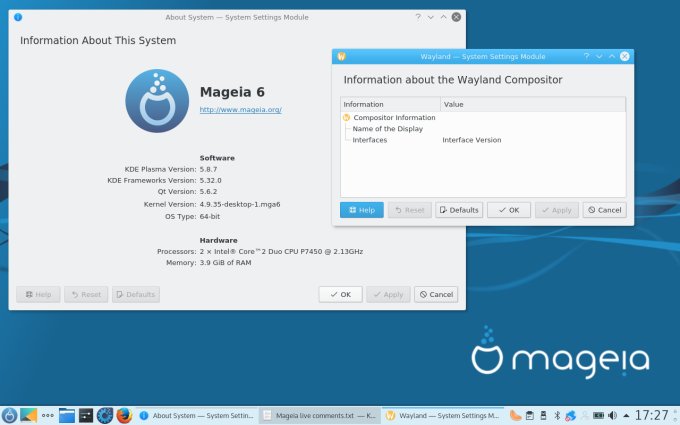Click Kernel Version value 4.9.35-desktop-1.mga6
The width and height of the screenshot is (680, 425).
(240, 204)
